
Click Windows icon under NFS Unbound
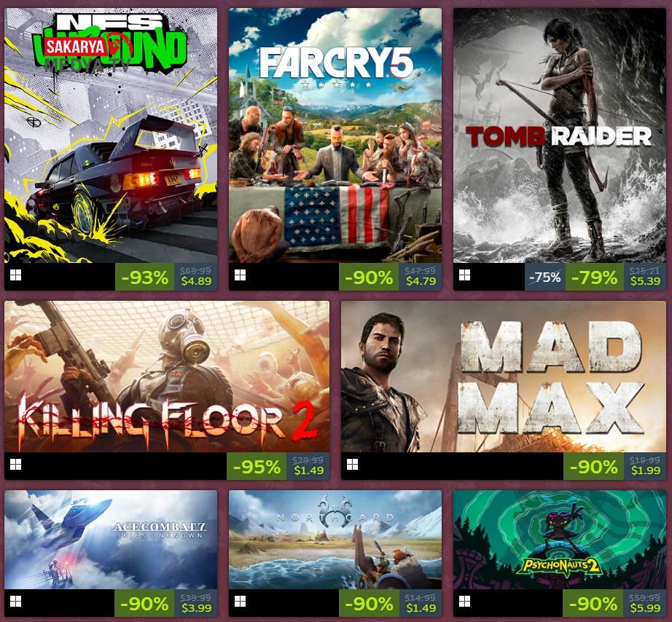point(16,275)
